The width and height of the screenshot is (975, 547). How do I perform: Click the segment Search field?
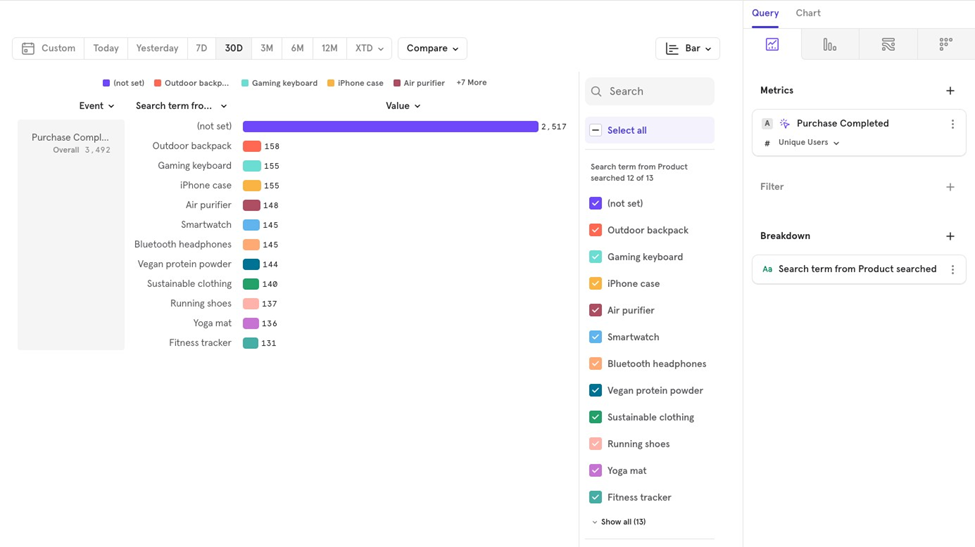(655, 91)
